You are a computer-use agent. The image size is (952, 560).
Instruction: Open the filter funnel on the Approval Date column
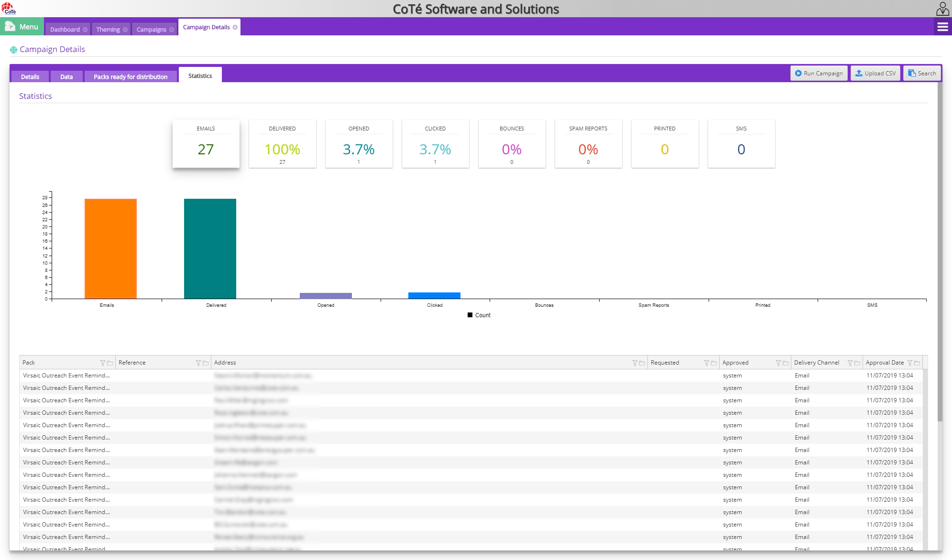pos(910,363)
